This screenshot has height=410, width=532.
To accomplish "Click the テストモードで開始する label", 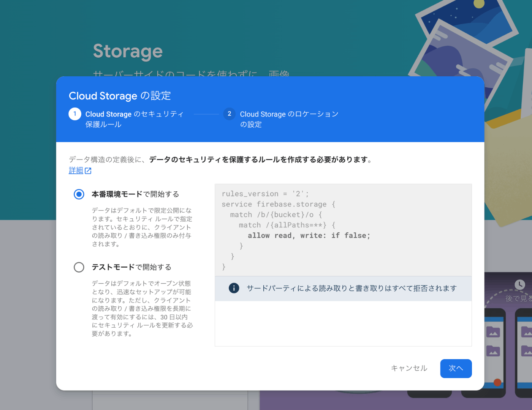I will [x=131, y=267].
